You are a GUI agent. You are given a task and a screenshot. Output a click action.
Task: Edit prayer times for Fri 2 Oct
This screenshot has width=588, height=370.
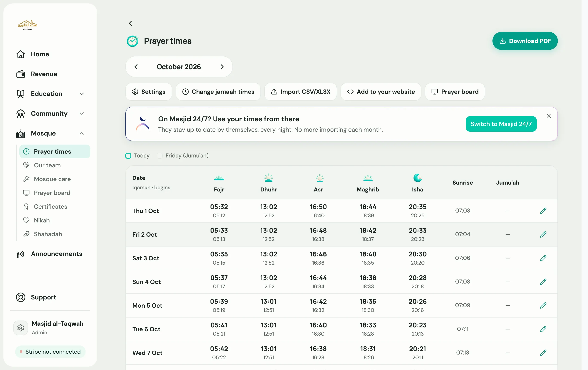543,234
